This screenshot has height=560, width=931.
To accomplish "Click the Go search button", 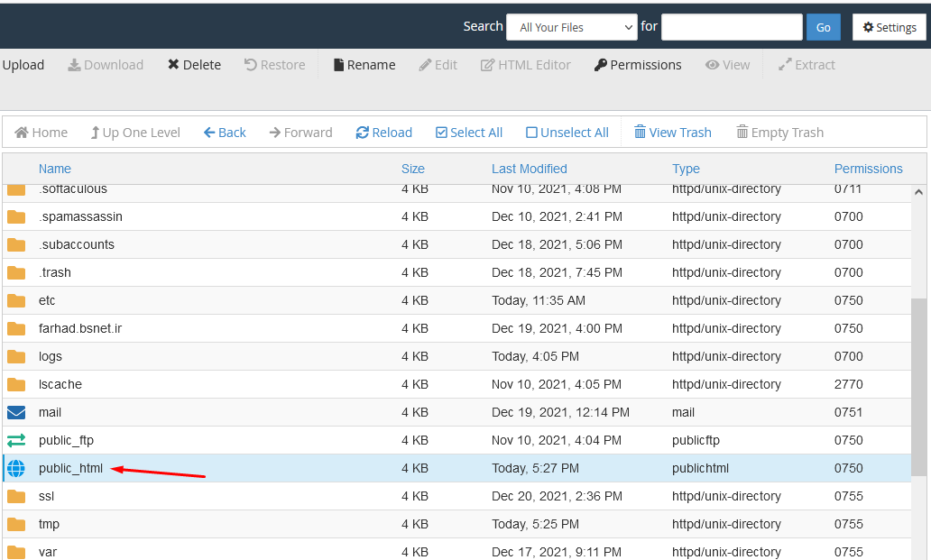I will tap(823, 27).
